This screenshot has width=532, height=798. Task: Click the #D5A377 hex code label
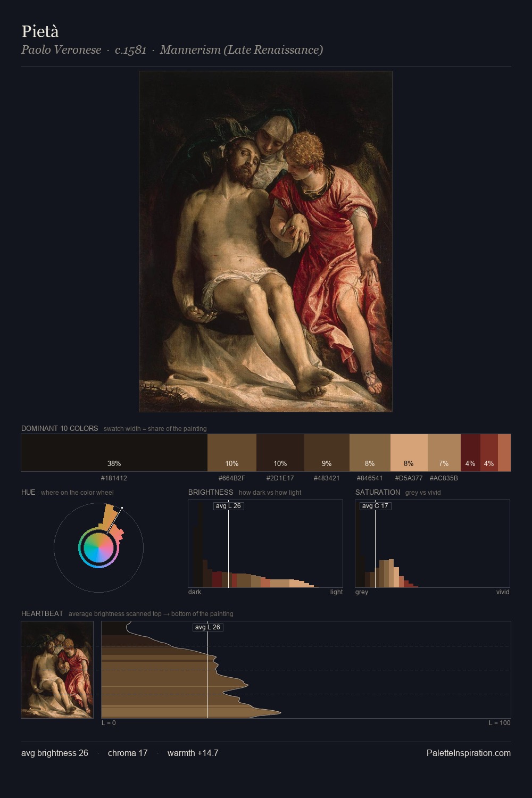409,478
